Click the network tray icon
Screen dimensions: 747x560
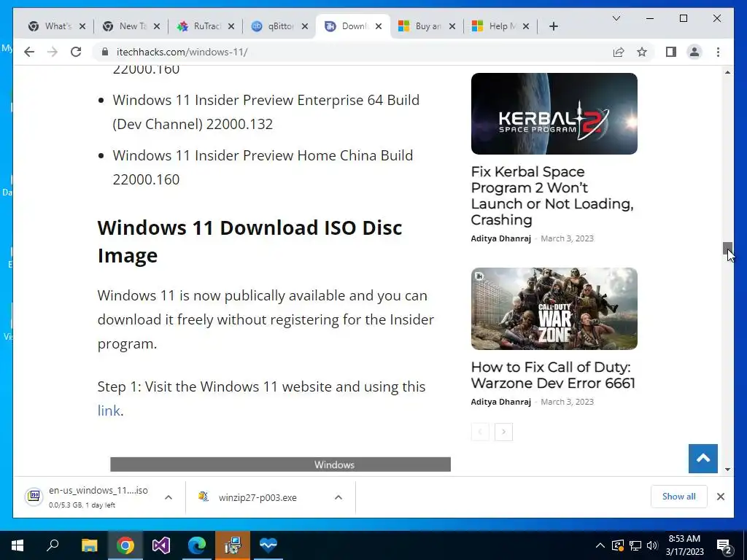click(635, 545)
